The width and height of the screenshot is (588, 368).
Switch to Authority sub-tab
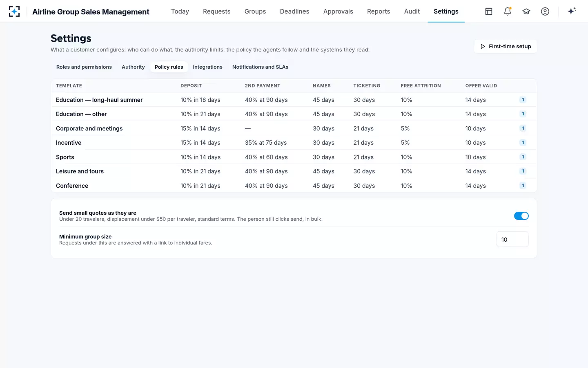[x=133, y=67]
